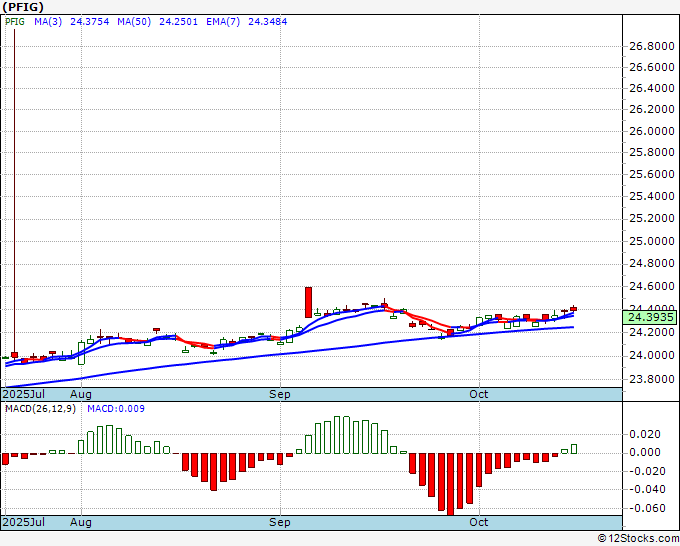Click the ©12Stocks.com credit text
Image resolution: width=680 pixels, height=546 pixels.
click(638, 539)
